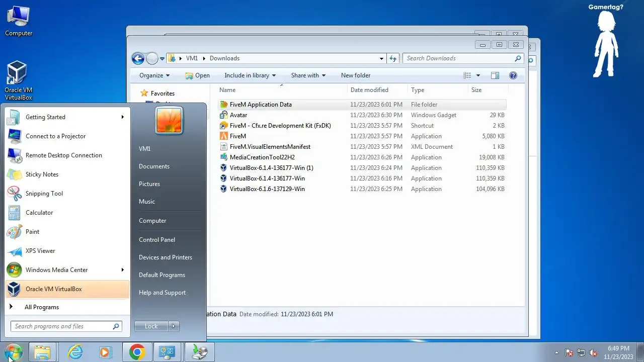Viewport: 644px width, 362px height.
Task: Sort files by Name column header
Action: click(283, 90)
